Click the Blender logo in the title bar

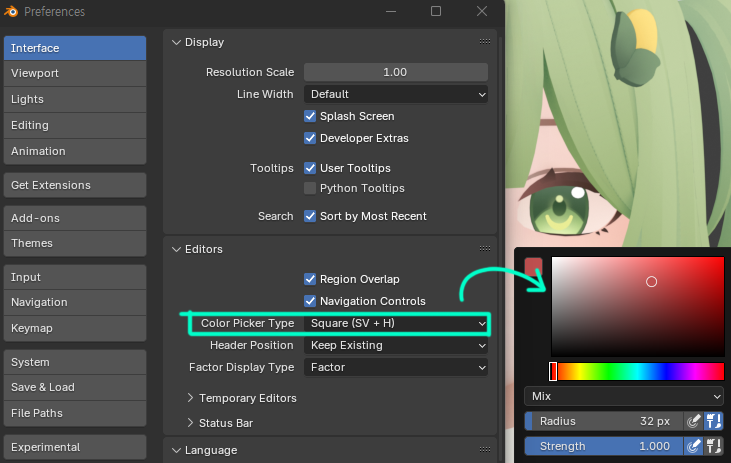(x=11, y=11)
